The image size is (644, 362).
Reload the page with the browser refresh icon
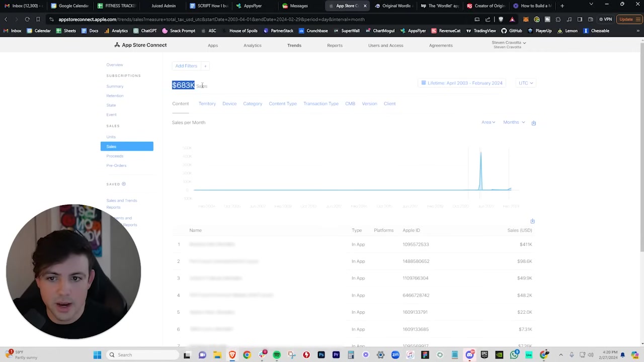pos(27,19)
